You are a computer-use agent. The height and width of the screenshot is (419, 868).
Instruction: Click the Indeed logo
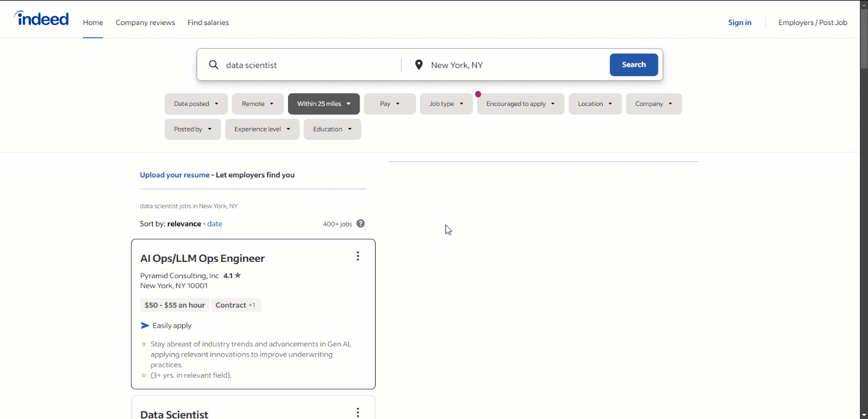click(x=41, y=18)
